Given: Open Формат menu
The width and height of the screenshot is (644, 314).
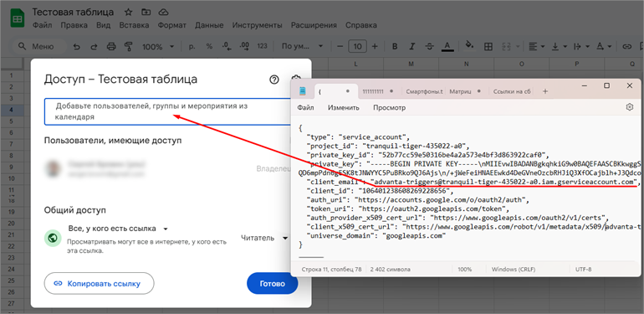Looking at the screenshot, I should click(x=172, y=25).
